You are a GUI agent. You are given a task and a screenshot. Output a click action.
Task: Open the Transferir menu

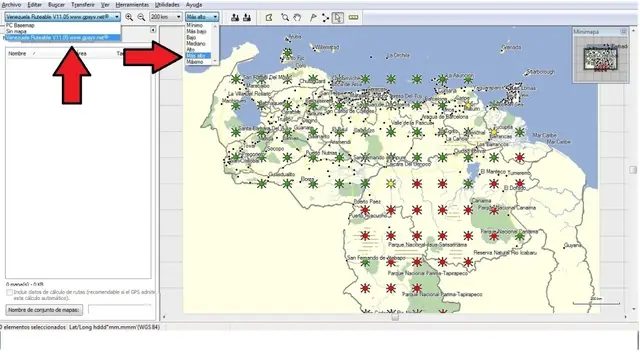tap(83, 5)
